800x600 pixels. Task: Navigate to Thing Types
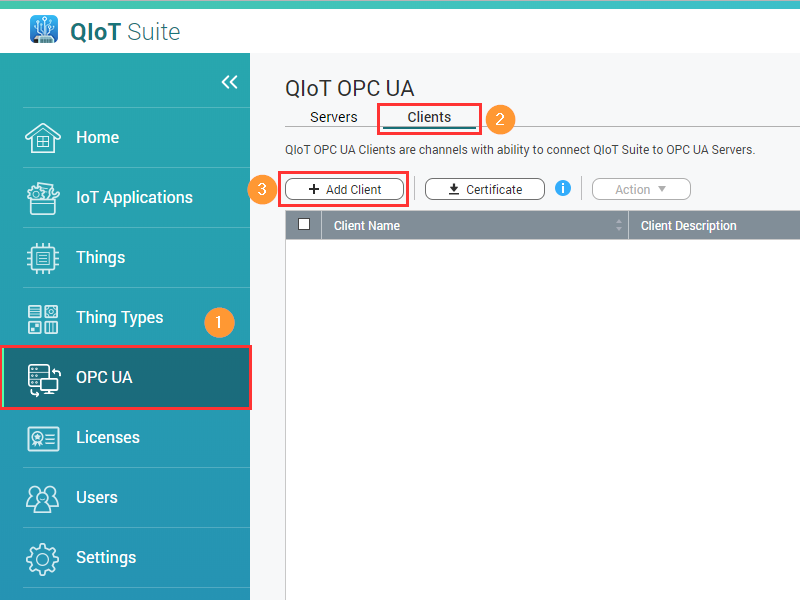[125, 317]
